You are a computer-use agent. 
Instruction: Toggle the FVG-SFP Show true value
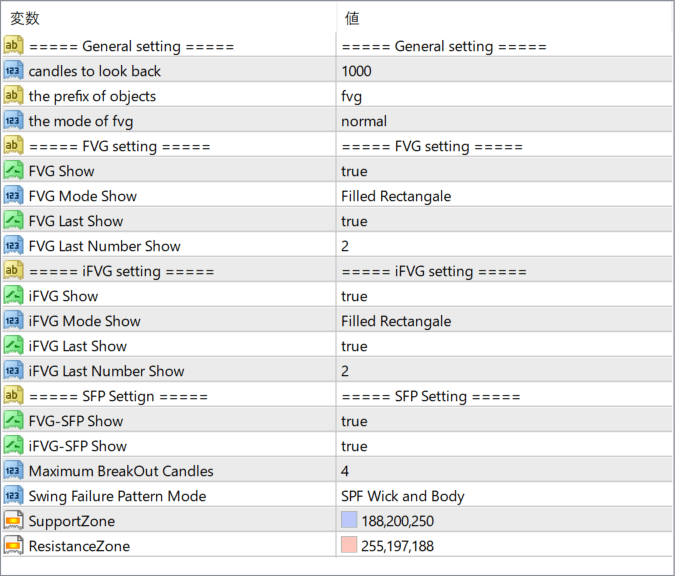point(354,421)
